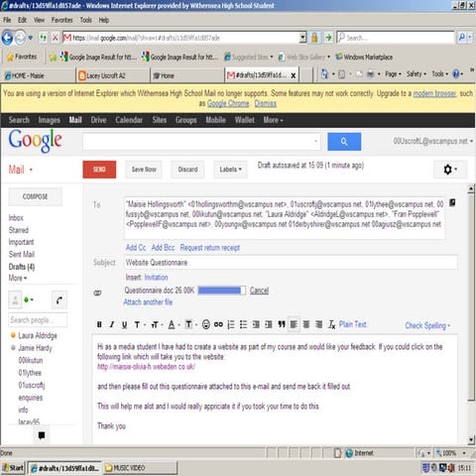The image size is (476, 476).
Task: Click the browser Back arrow button
Action: (7, 38)
